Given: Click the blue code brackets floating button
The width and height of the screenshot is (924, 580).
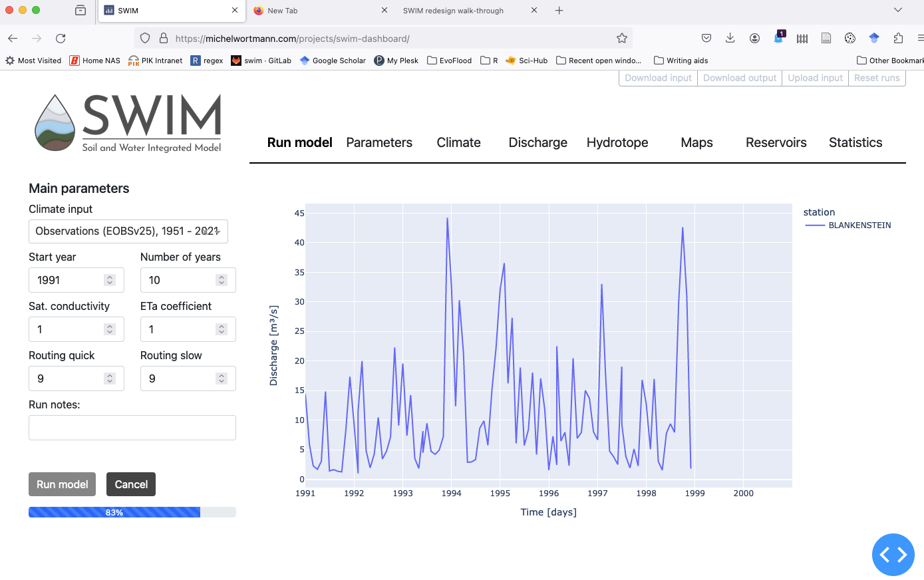Looking at the screenshot, I should pos(893,555).
